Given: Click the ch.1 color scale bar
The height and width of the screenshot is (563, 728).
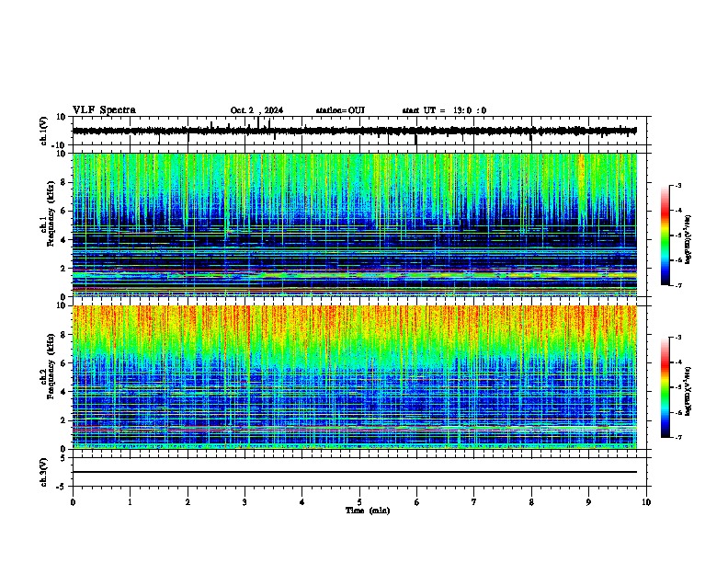Looking at the screenshot, I should point(665,236).
